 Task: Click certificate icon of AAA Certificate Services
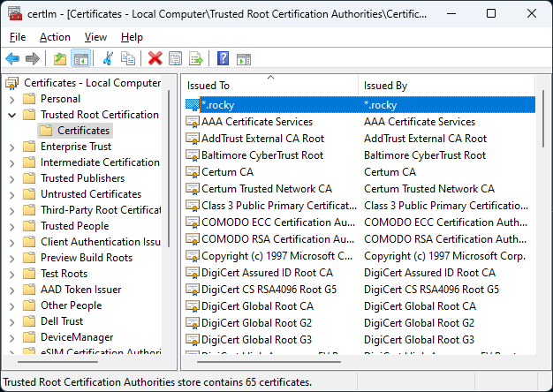tap(193, 122)
